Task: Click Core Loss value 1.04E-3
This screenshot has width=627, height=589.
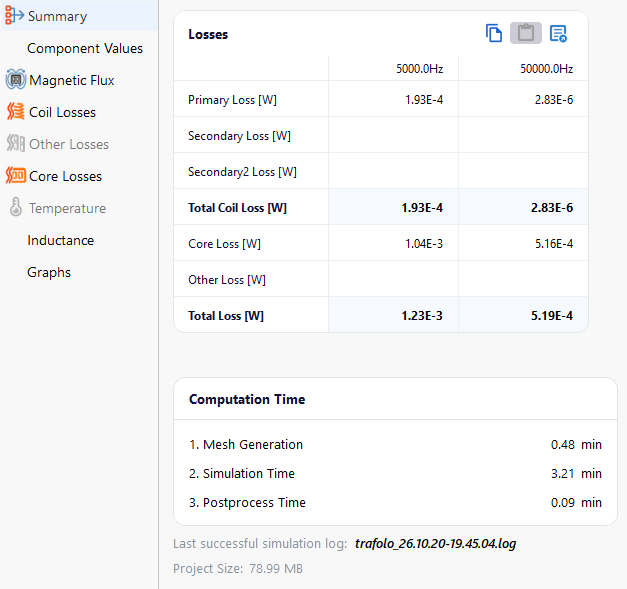Action: click(x=424, y=244)
